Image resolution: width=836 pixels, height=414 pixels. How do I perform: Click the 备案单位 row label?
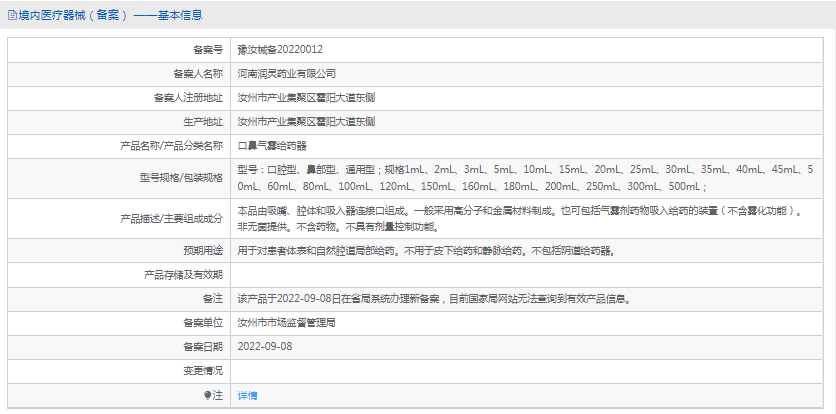click(203, 323)
